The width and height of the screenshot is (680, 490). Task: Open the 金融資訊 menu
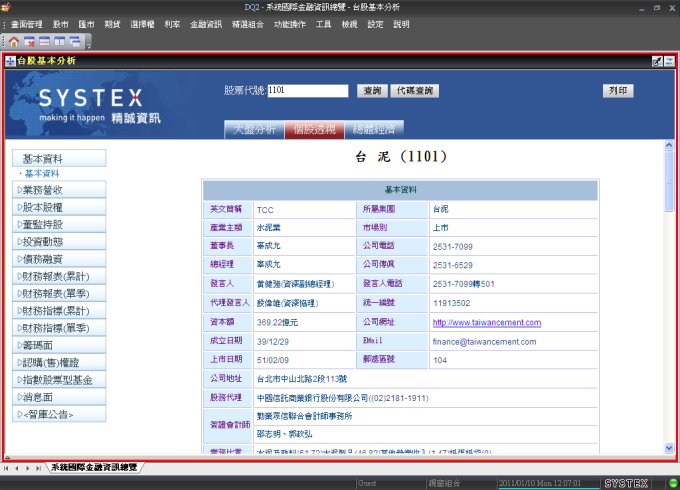206,25
